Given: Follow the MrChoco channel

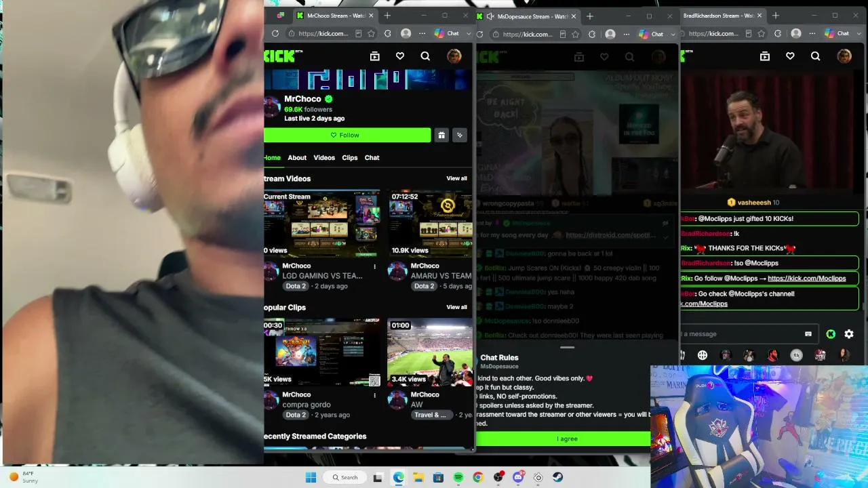Looking at the screenshot, I should [x=347, y=135].
